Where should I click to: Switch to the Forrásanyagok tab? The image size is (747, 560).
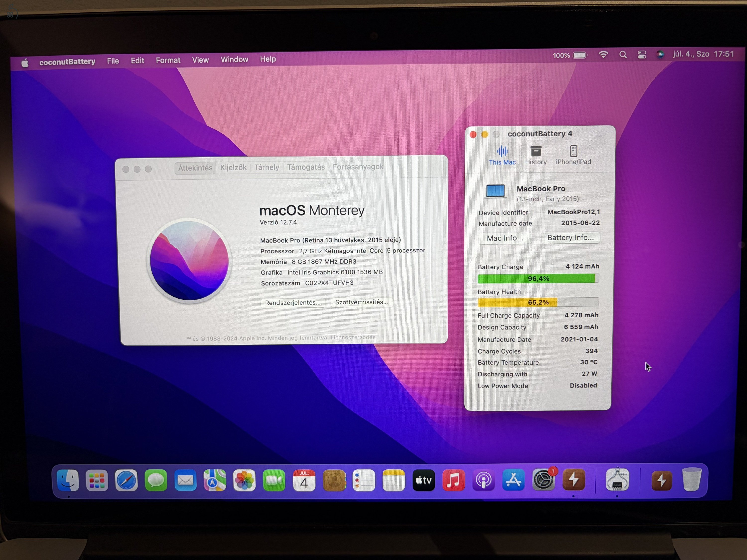pyautogui.click(x=358, y=167)
